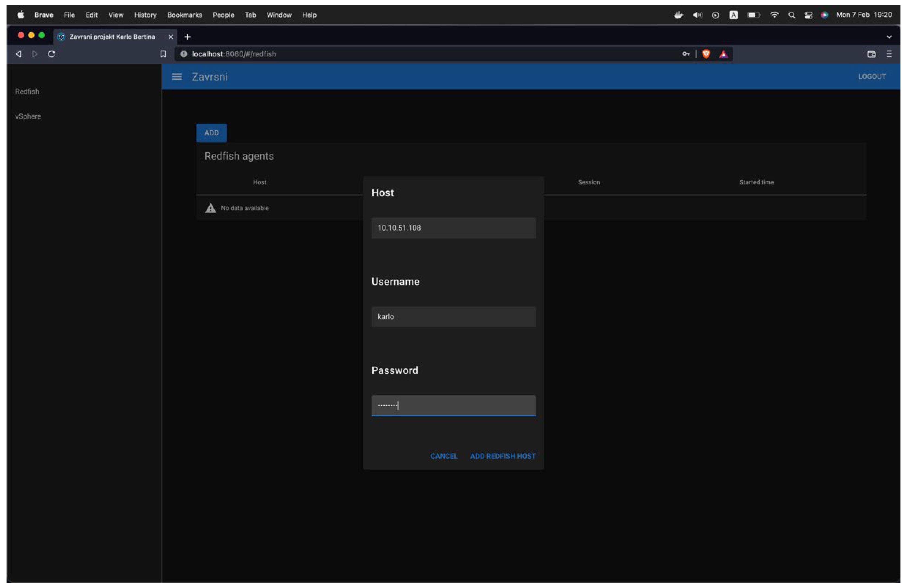Bookmark this page with the bookmark icon
The width and height of the screenshot is (907, 588).
[163, 54]
